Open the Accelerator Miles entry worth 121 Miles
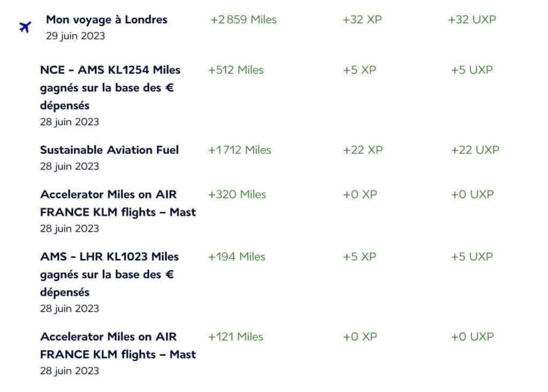 point(118,345)
